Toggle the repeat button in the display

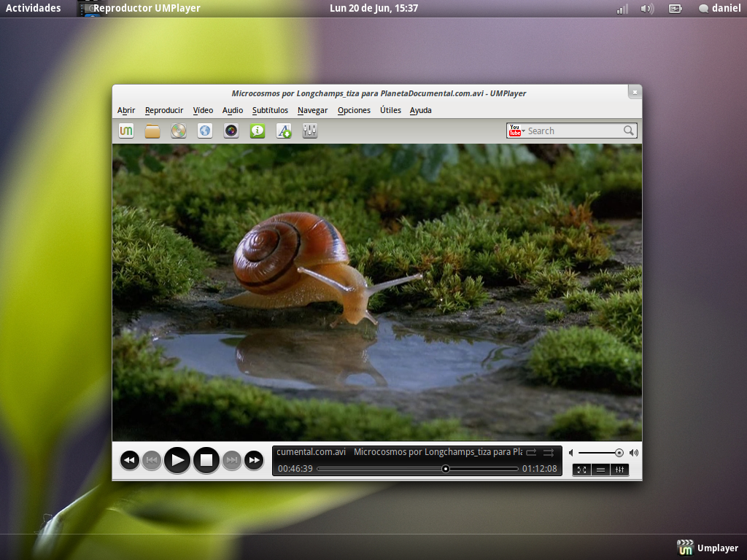point(531,453)
